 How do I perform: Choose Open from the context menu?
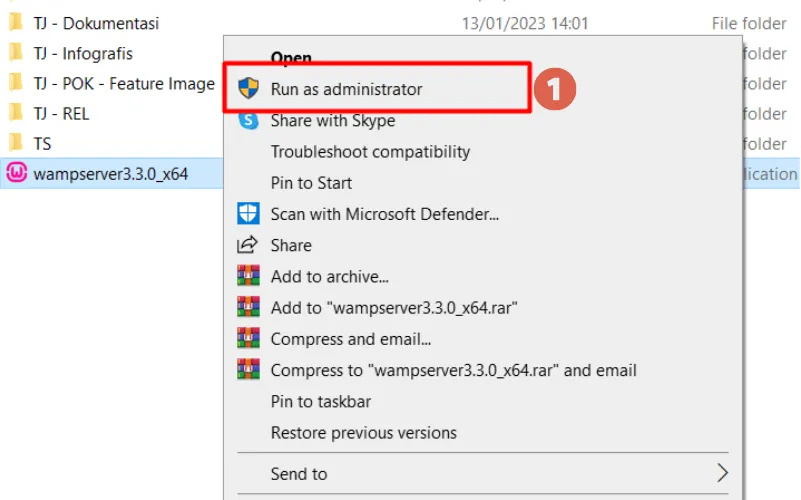tap(291, 58)
